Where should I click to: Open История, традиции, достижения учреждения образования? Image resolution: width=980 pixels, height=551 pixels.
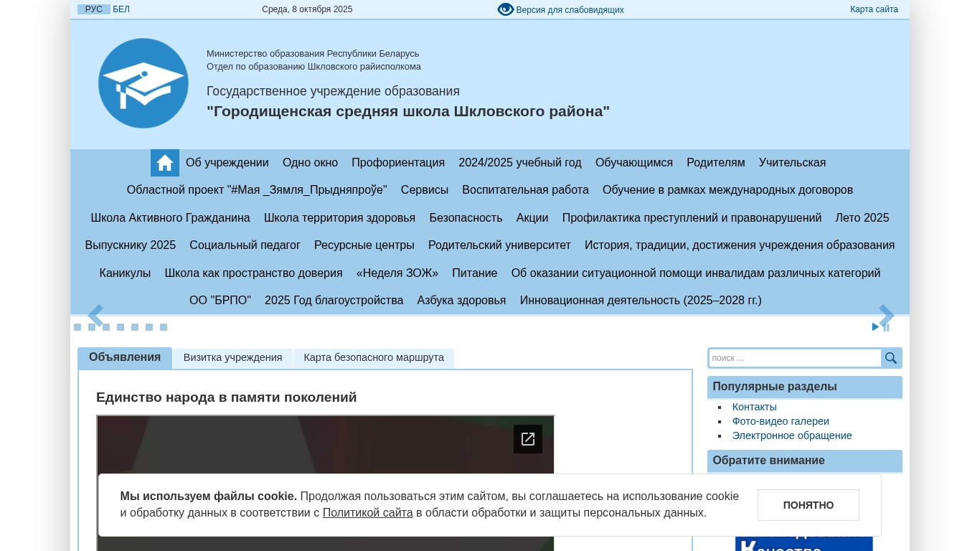tap(740, 245)
